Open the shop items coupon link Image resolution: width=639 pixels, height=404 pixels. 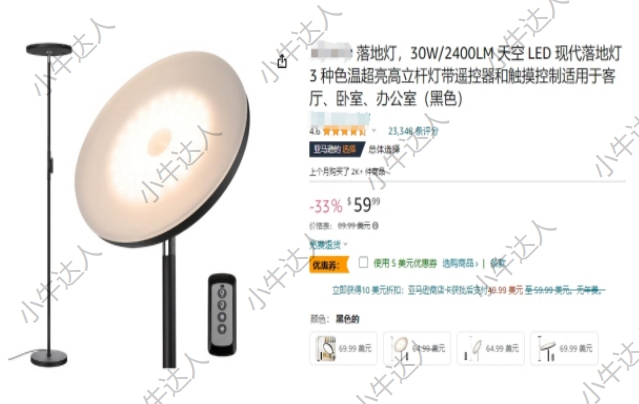460,263
